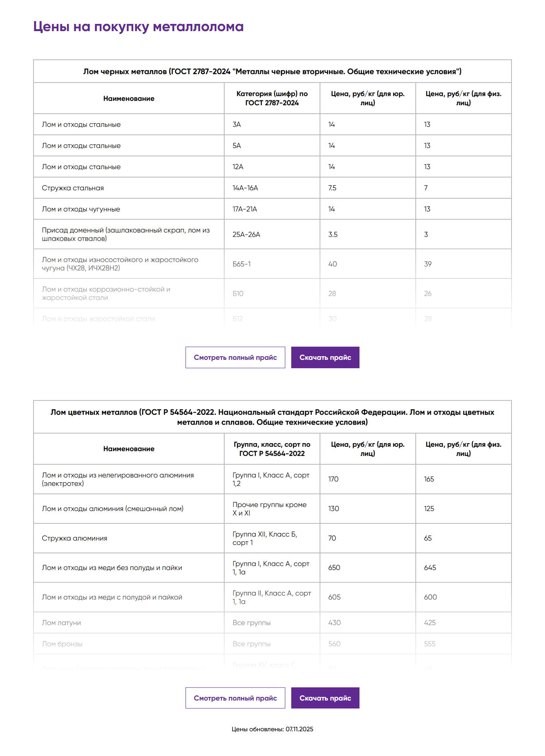Click "Группа, класс, сорт по ГОСТ" header
Viewport: 545px width, 756px height.
[272, 449]
